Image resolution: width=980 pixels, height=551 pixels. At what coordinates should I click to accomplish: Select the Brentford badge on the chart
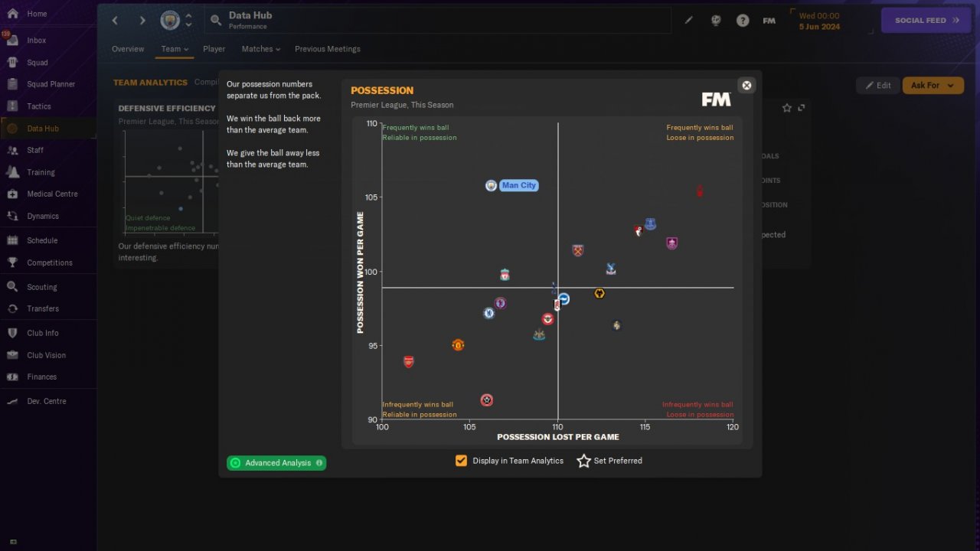coord(547,319)
